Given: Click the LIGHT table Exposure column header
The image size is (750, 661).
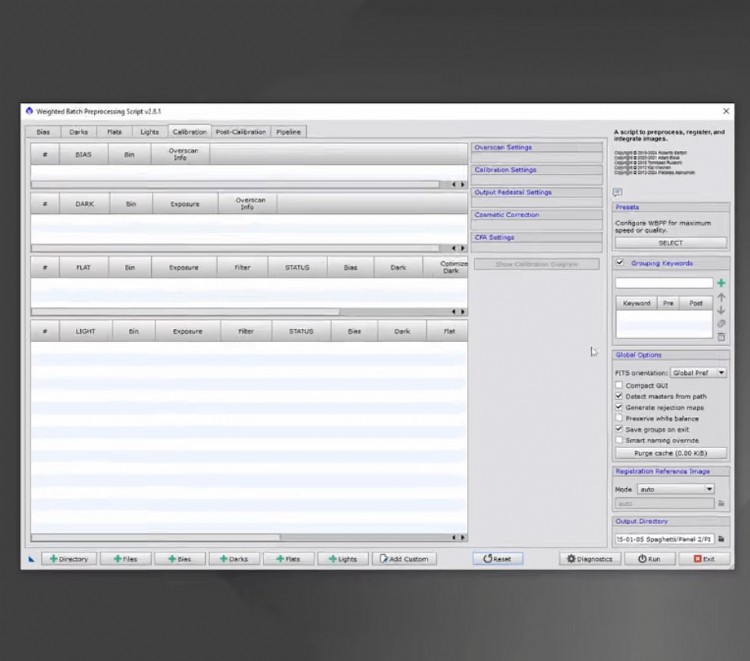Looking at the screenshot, I should [188, 331].
